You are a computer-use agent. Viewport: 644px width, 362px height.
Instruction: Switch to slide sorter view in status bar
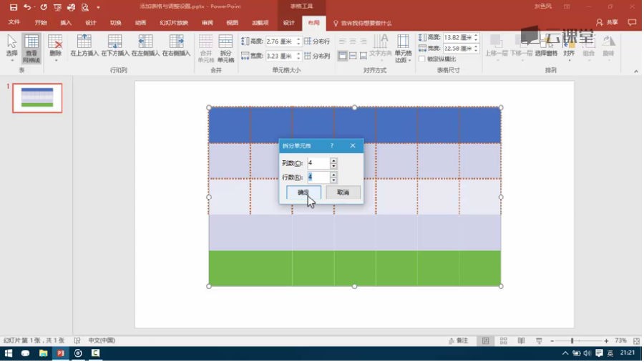click(503, 341)
